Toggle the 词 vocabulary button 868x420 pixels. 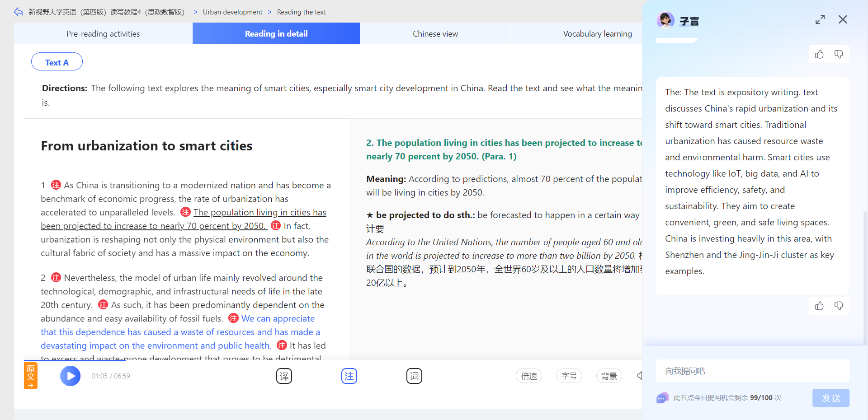414,376
